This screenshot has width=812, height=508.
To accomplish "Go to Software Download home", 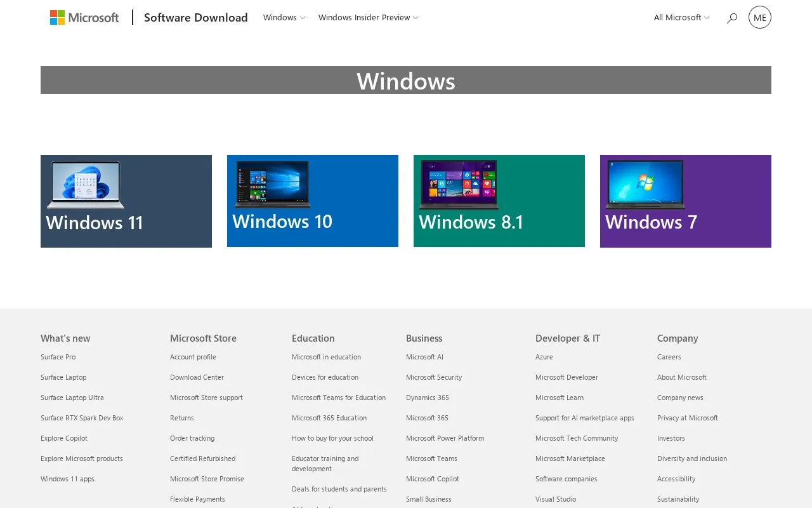I will [x=196, y=18].
